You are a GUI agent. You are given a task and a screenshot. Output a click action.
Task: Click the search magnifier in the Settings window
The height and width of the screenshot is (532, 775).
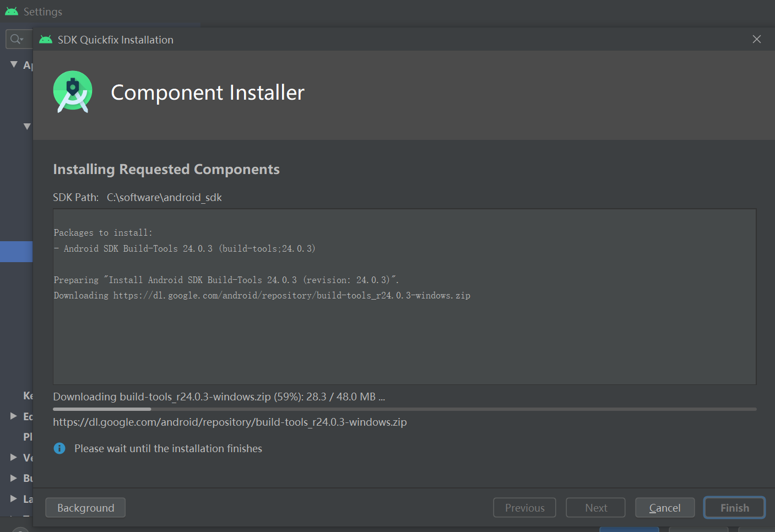pos(17,39)
